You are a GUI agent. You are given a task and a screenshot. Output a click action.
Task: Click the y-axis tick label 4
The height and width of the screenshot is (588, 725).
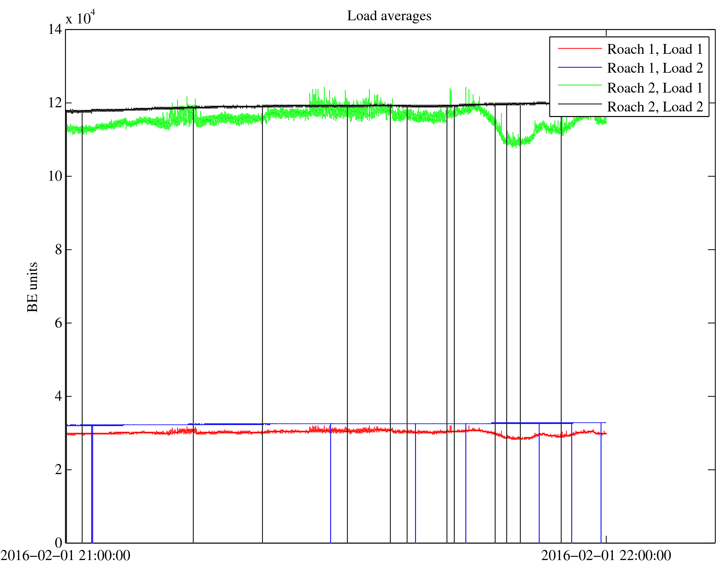click(x=58, y=396)
